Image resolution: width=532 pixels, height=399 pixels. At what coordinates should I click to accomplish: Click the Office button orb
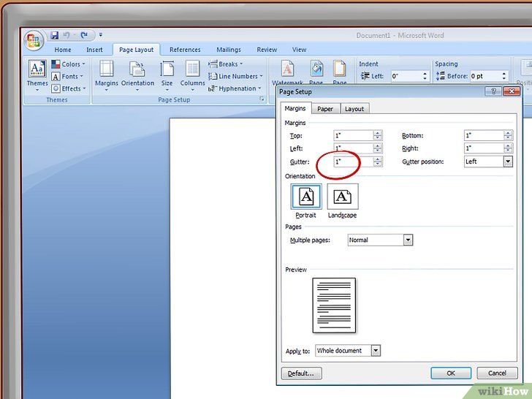(34, 40)
